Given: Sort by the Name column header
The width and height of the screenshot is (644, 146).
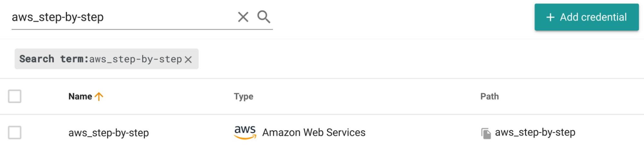Looking at the screenshot, I should point(80,96).
